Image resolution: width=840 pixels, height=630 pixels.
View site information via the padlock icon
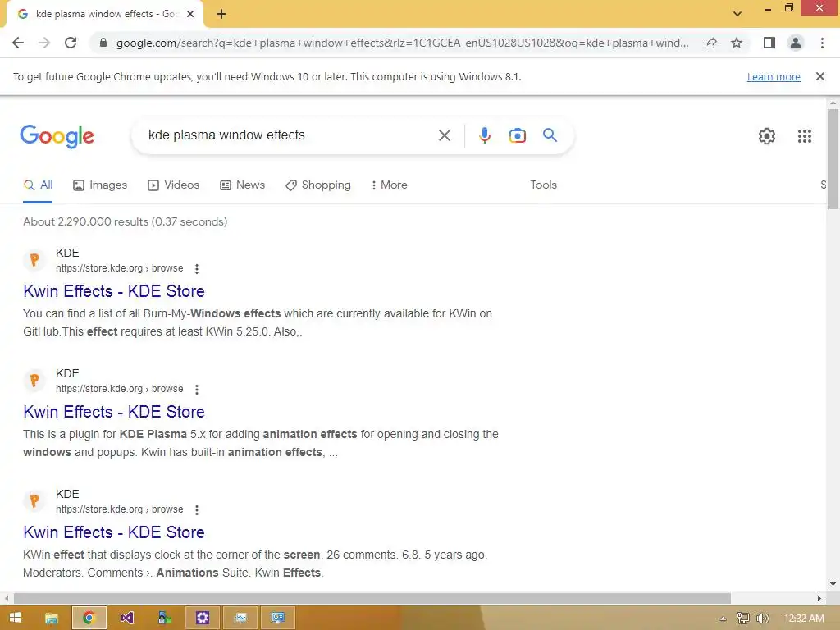(103, 43)
